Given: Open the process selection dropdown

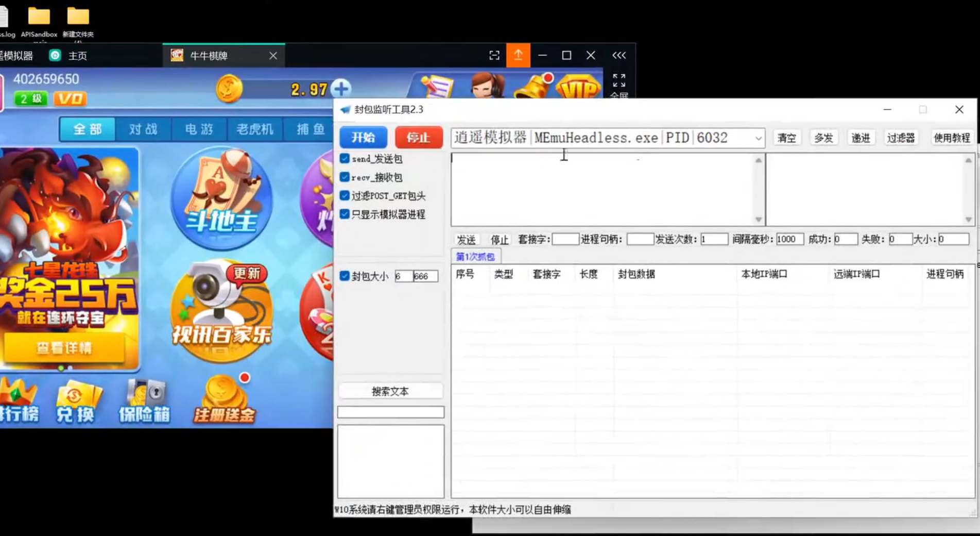Looking at the screenshot, I should pos(758,138).
